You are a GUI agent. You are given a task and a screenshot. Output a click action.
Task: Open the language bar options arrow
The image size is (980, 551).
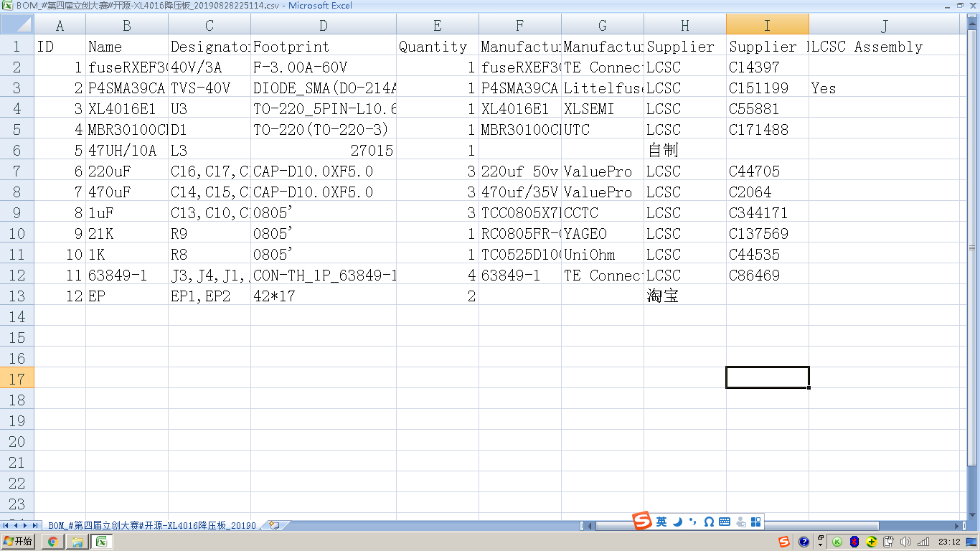(820, 542)
